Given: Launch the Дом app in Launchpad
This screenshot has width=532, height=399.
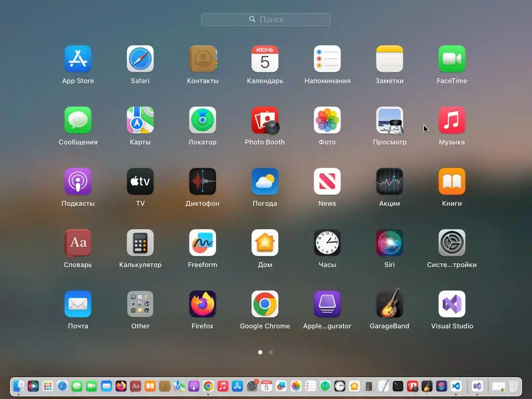Looking at the screenshot, I should [264, 243].
